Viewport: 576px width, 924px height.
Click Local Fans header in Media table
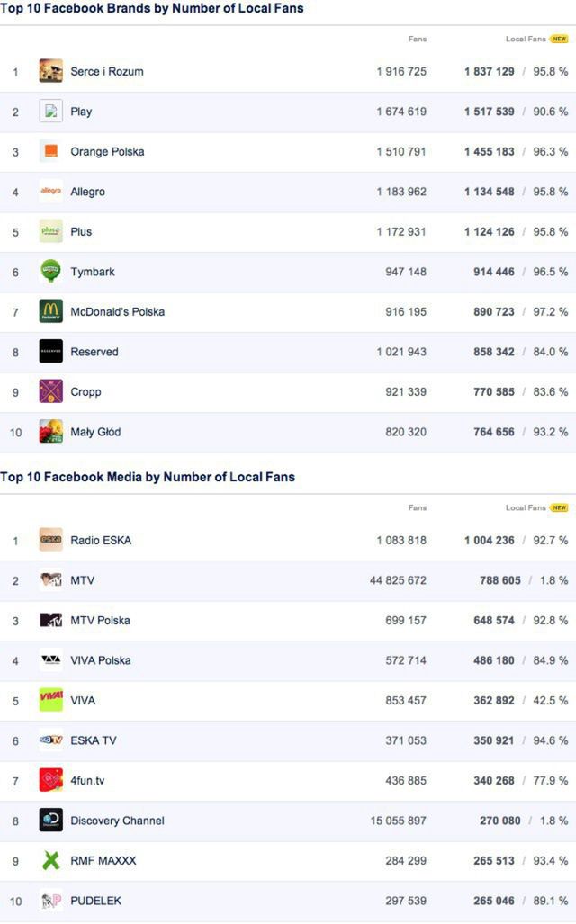526,507
